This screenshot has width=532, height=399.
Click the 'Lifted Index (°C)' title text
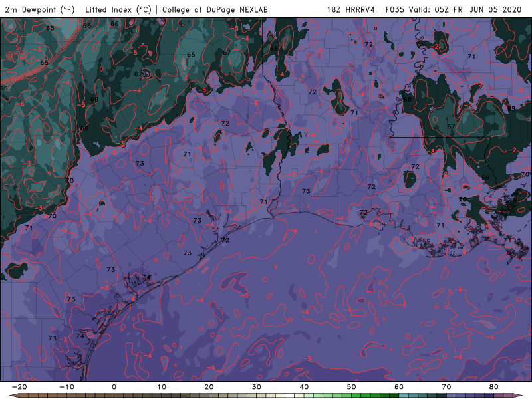[x=118, y=9]
